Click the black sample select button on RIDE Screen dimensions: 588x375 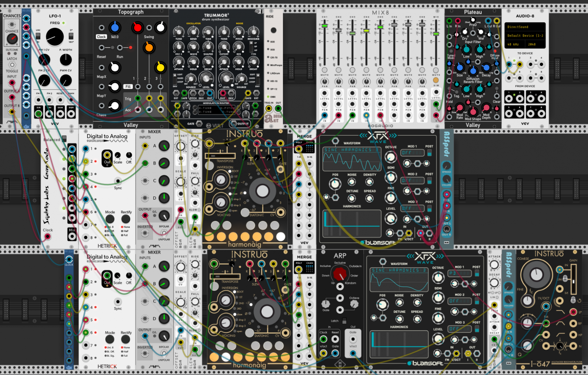pyautogui.click(x=273, y=30)
